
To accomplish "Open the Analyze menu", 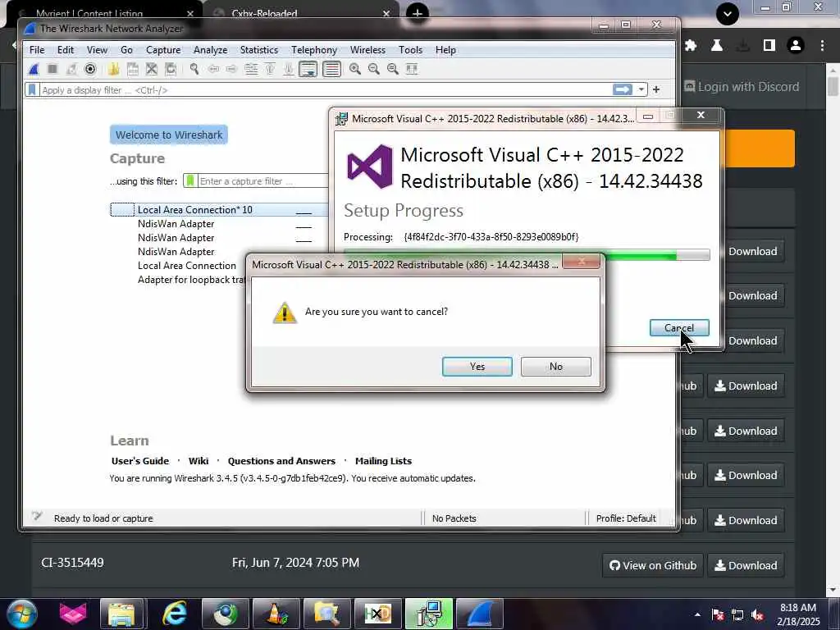I will (x=210, y=50).
